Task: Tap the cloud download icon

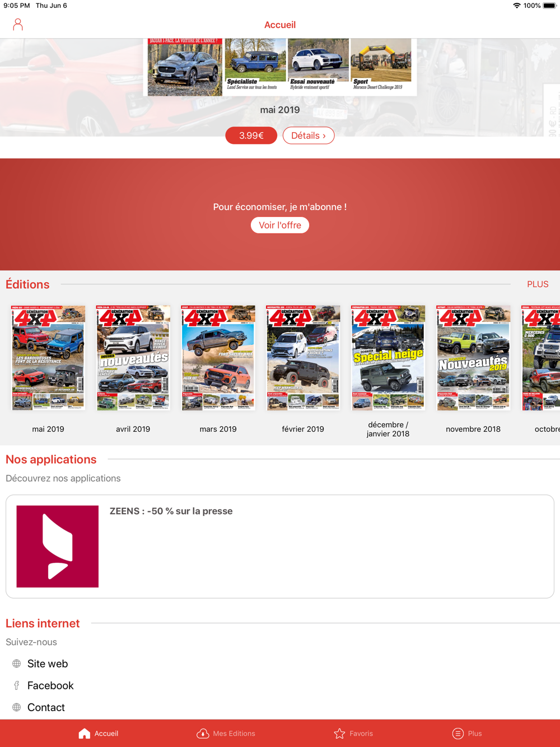Action: (203, 734)
